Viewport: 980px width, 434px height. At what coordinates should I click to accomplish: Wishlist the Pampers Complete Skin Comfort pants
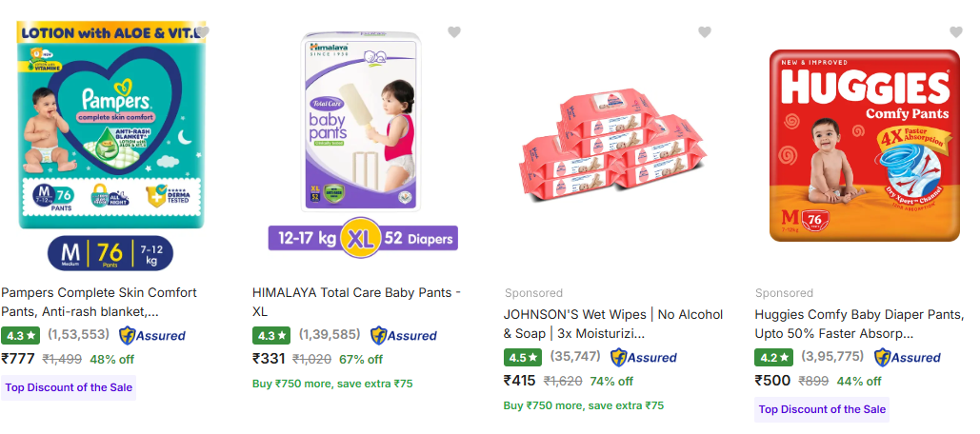[203, 32]
